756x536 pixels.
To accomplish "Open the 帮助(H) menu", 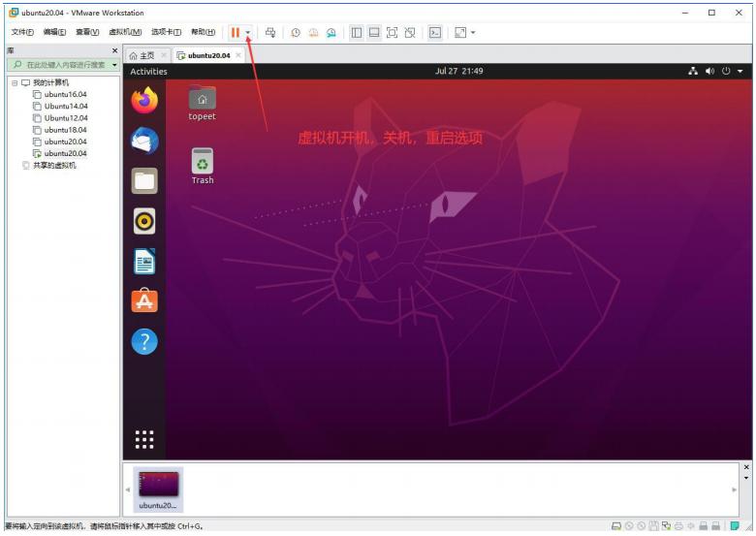I will click(x=203, y=32).
